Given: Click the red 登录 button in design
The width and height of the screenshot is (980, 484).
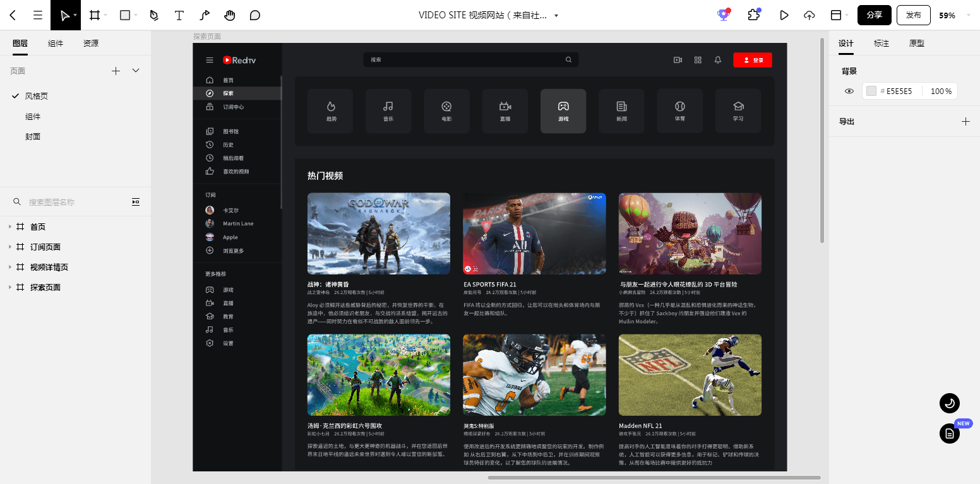Looking at the screenshot, I should pyautogui.click(x=753, y=60).
